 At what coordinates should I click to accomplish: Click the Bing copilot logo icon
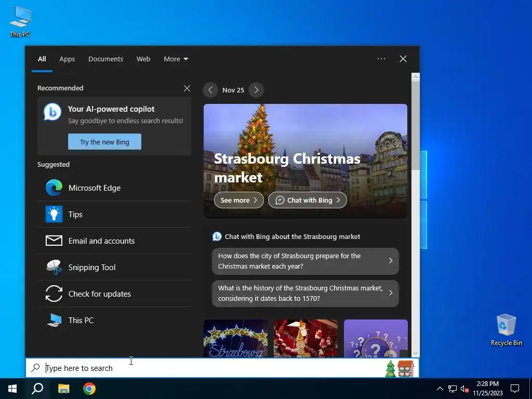pyautogui.click(x=52, y=112)
